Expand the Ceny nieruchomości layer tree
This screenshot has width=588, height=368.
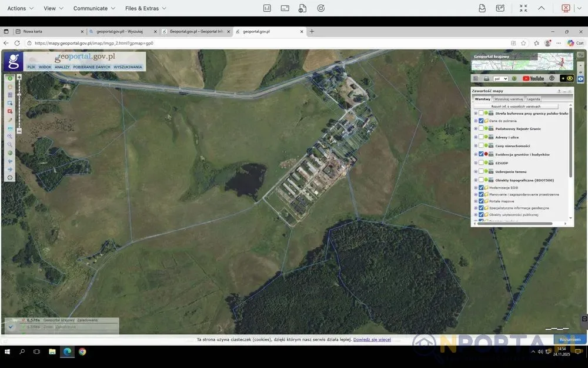[x=476, y=145]
